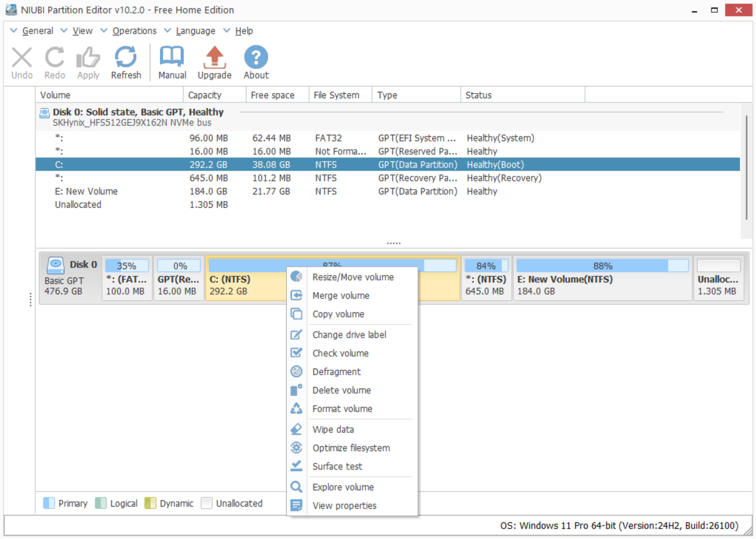Click the Redo toolbar icon
This screenshot has height=539, width=756.
54,57
